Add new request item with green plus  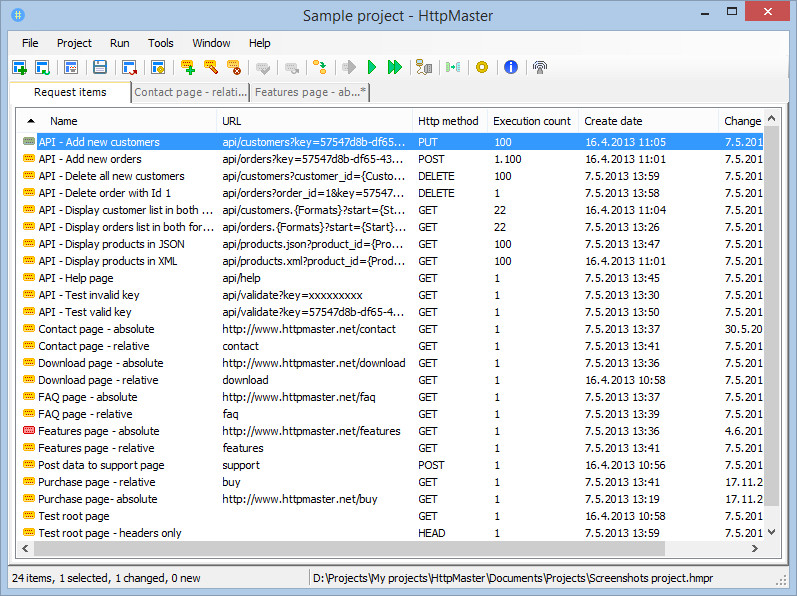pos(188,67)
